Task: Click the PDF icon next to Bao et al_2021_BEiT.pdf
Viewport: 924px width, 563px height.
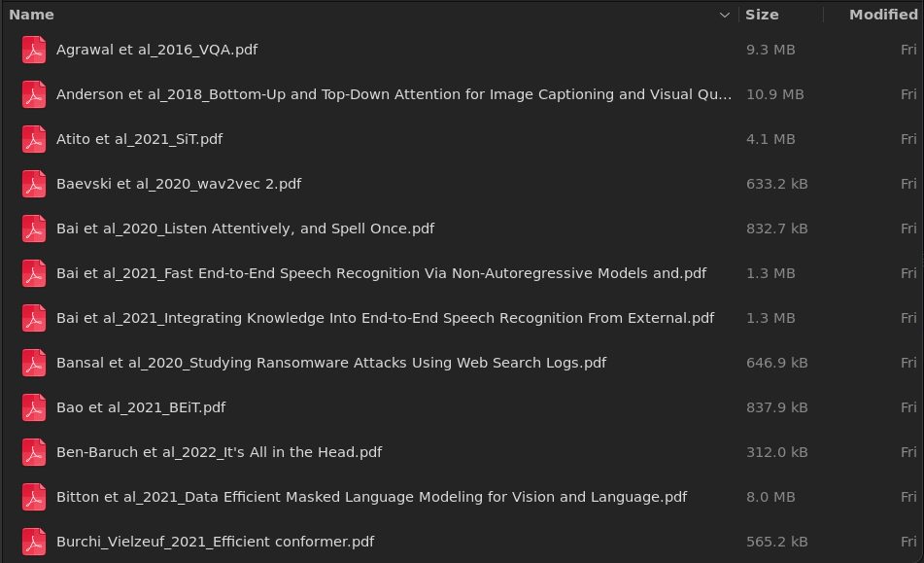Action: pos(34,407)
